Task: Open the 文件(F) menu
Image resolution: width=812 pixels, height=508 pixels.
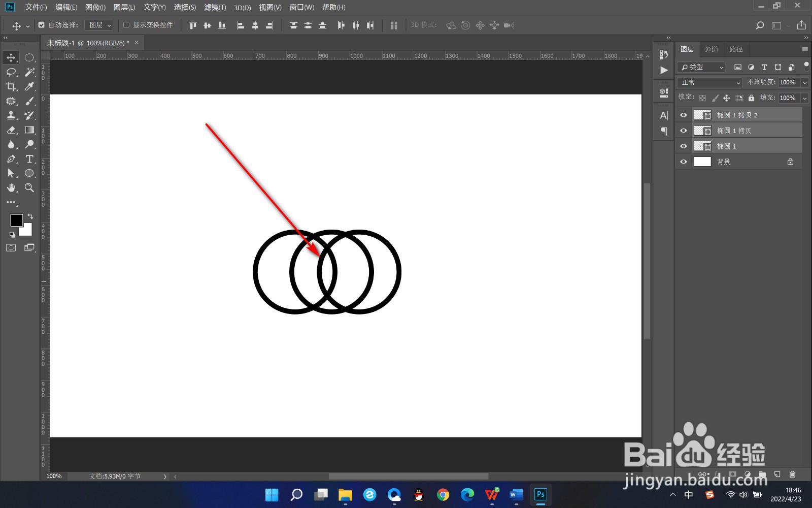Action: point(36,7)
